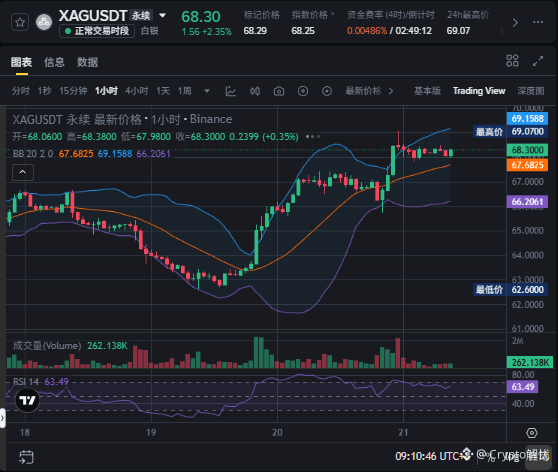Image resolution: width=558 pixels, height=472 pixels.
Task: Open chart settings gear on time axis
Action: [532, 433]
